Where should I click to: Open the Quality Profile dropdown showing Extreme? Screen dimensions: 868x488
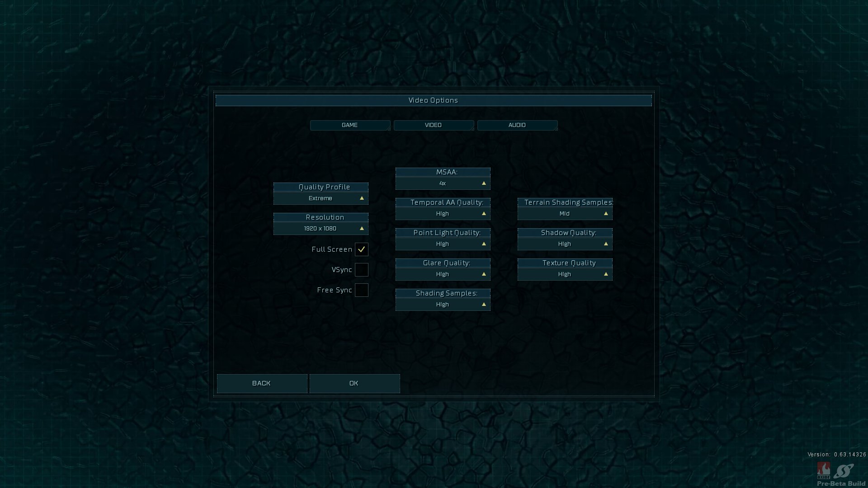tap(321, 198)
